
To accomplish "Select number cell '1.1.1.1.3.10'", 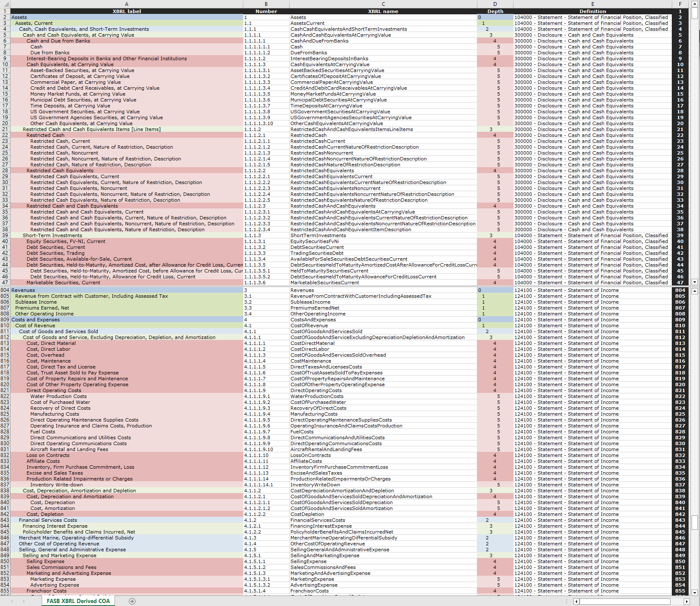I will 266,123.
